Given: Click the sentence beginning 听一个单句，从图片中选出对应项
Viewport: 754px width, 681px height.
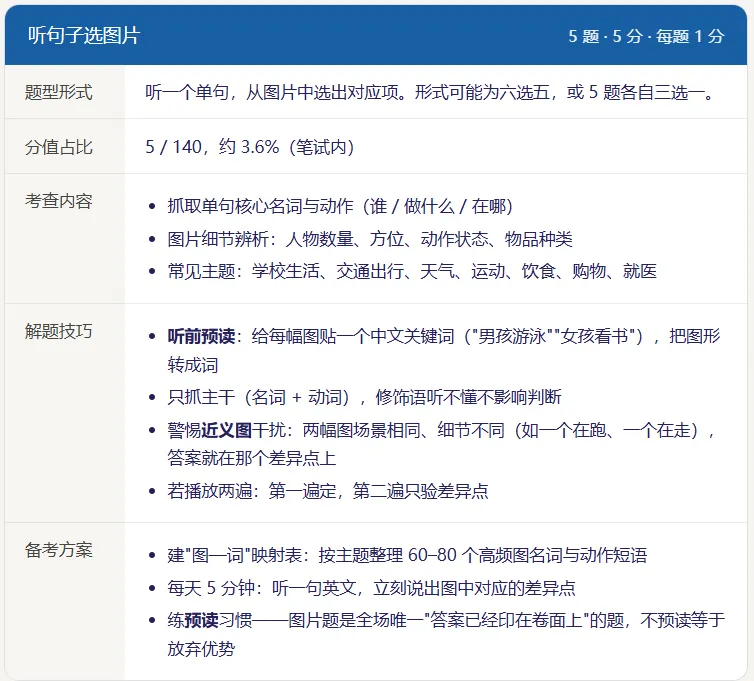Looking at the screenshot, I should [431, 92].
